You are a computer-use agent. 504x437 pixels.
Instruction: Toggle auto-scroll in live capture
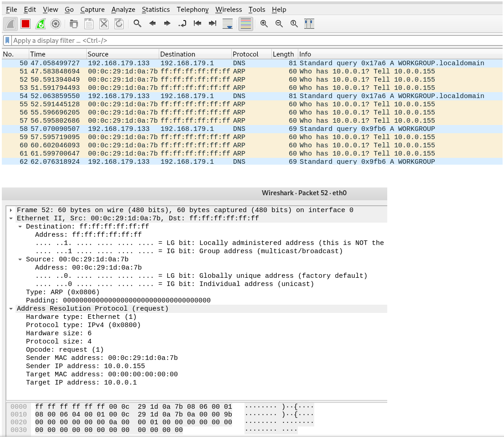tap(228, 24)
